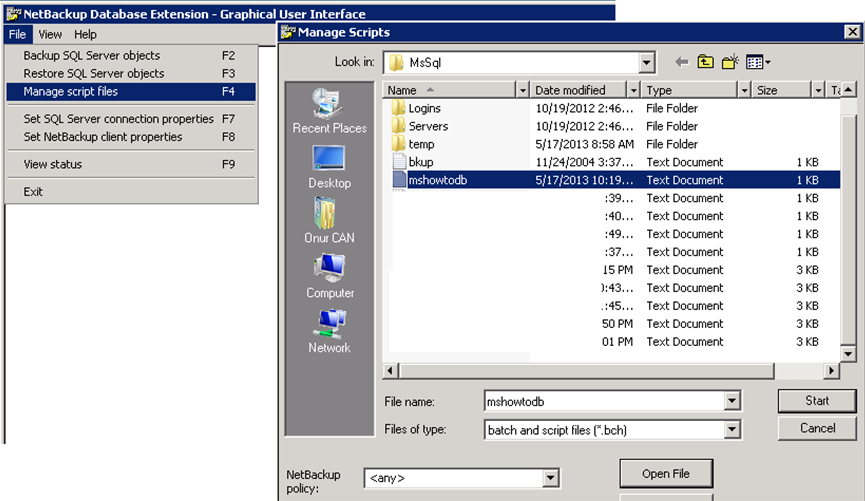Go back to the last folder visited
The height and width of the screenshot is (501, 865).
click(682, 62)
